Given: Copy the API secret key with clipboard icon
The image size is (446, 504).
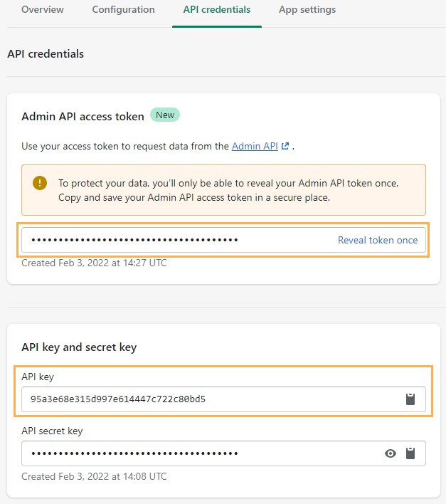Looking at the screenshot, I should coord(410,453).
